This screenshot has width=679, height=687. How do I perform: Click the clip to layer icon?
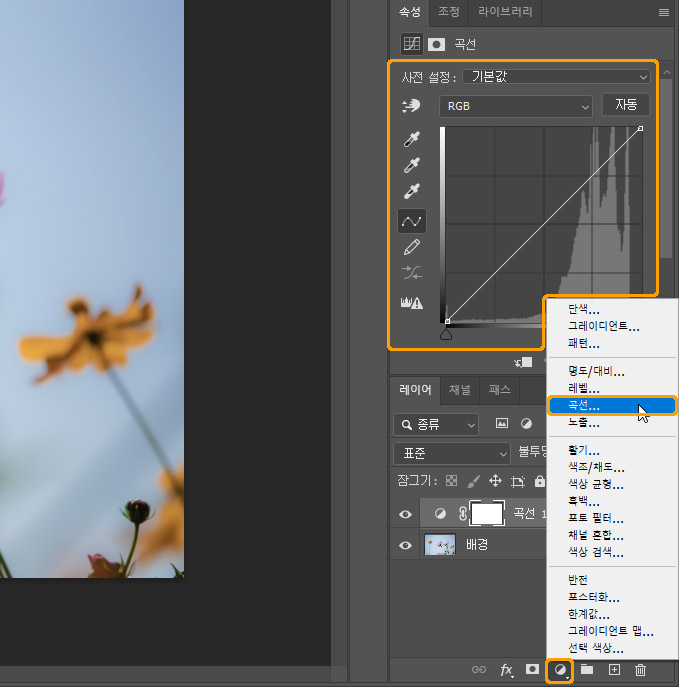(x=523, y=362)
